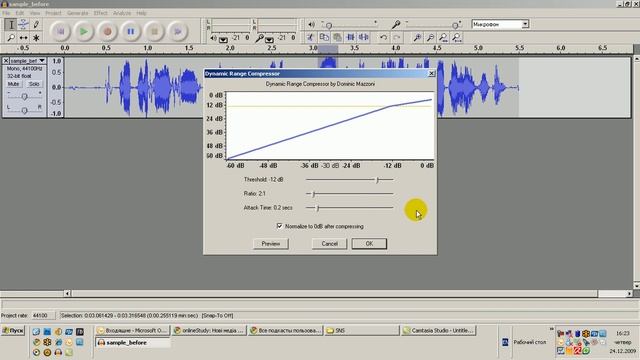Click Cancel in the compressor dialog
The height and width of the screenshot is (360, 640).
pyautogui.click(x=329, y=244)
